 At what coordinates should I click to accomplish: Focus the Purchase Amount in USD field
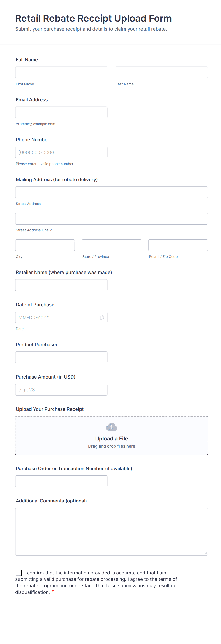click(61, 389)
